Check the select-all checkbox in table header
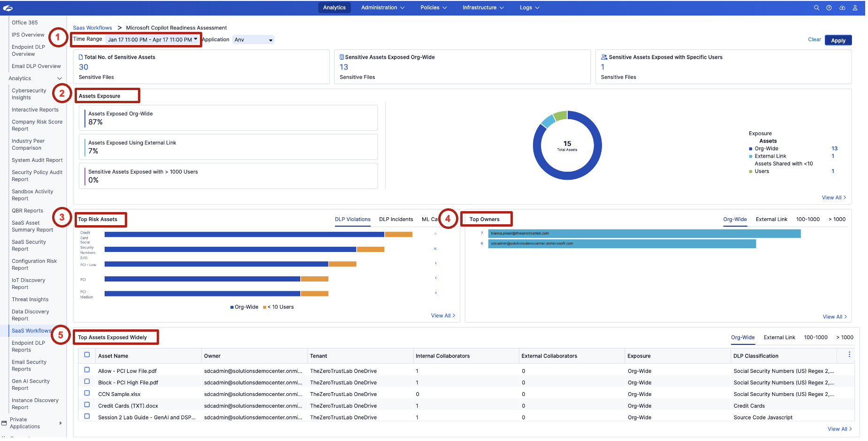868x441 pixels. pos(87,355)
